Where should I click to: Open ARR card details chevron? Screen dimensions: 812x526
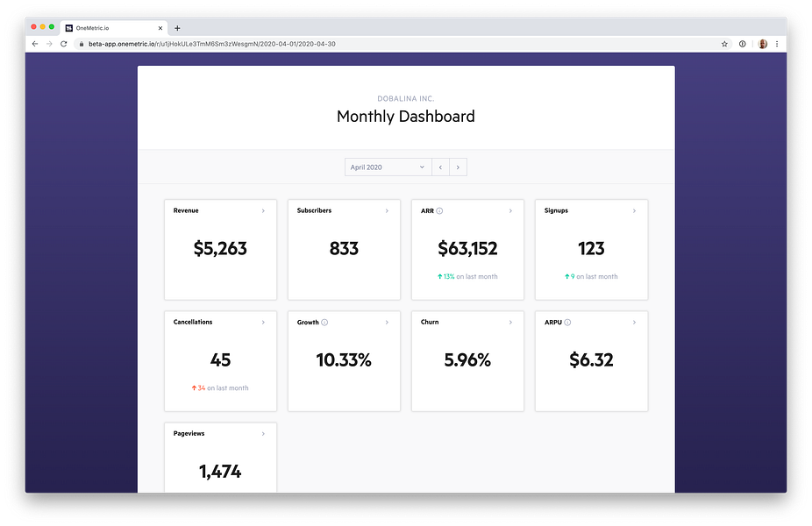pos(510,210)
